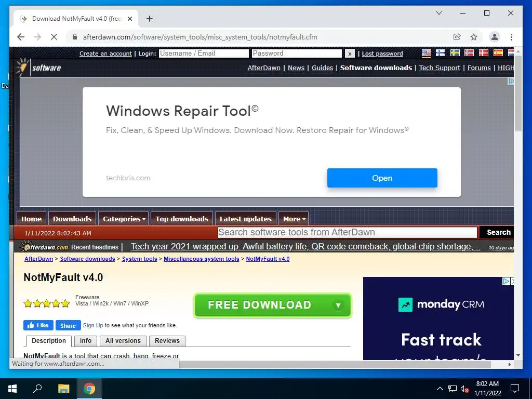Select the Swedish flag language
Screen dimensions: 532x399
(455, 53)
